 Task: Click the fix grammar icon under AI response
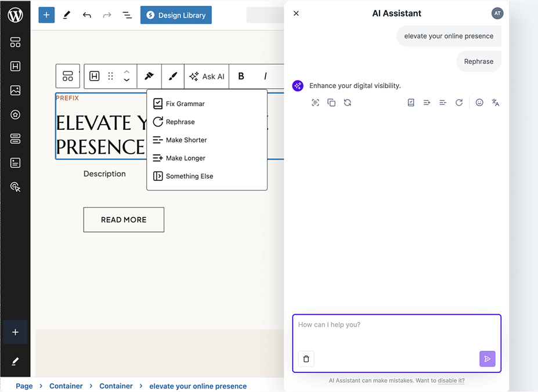pos(411,103)
